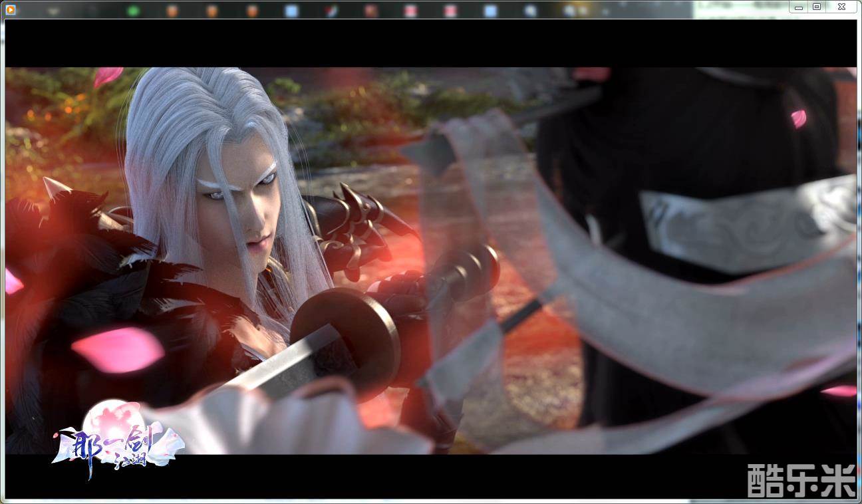Viewport: 862px width, 504px height.
Task: Click the 那一剑江湖 game logo
Action: (x=116, y=439)
